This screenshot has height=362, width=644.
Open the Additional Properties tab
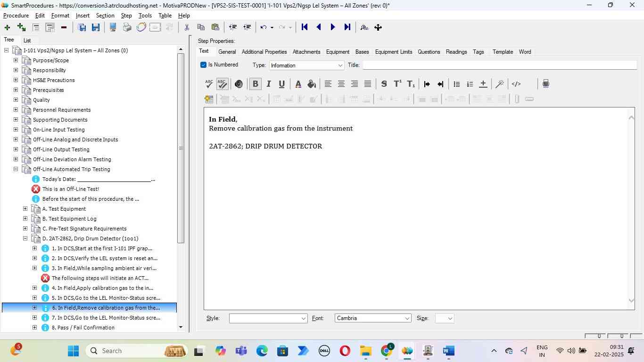pos(264,52)
